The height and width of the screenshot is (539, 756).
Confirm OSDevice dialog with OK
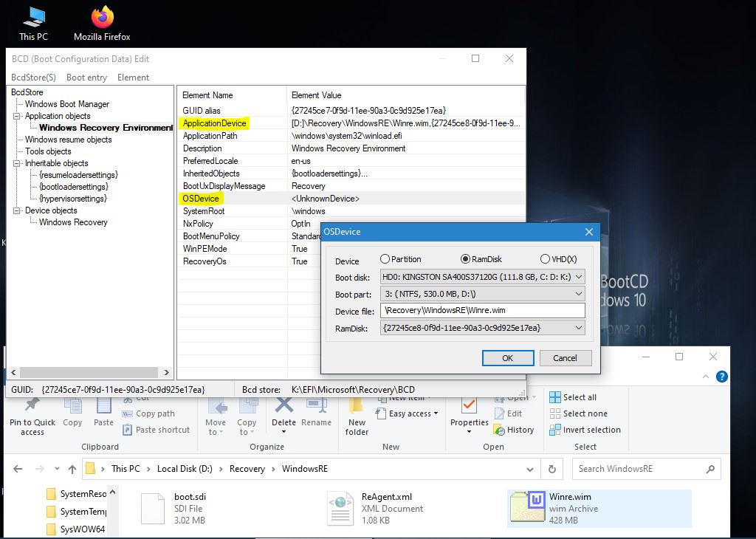point(507,358)
